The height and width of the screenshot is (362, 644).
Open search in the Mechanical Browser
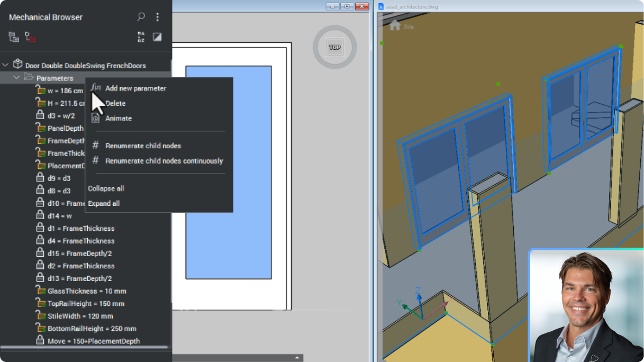click(141, 17)
